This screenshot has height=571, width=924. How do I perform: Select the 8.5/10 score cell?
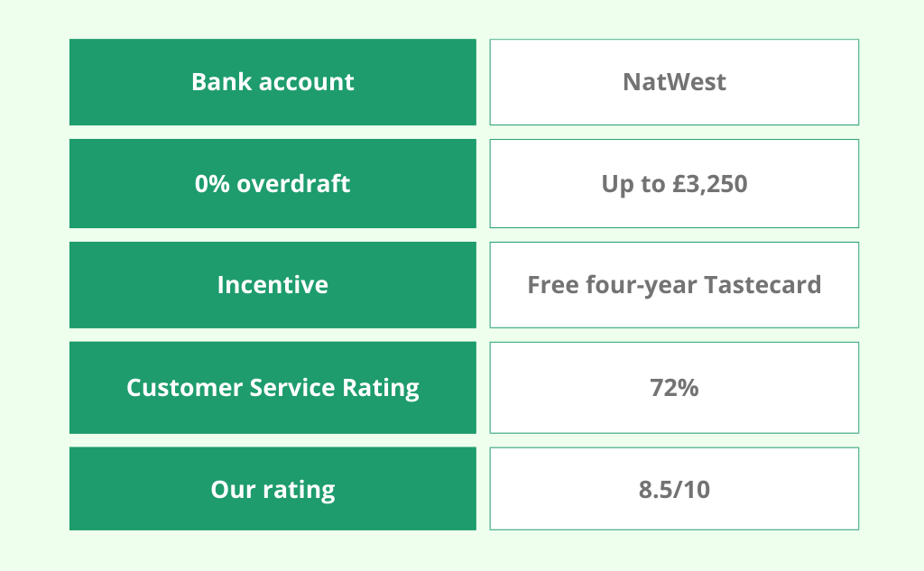(674, 489)
